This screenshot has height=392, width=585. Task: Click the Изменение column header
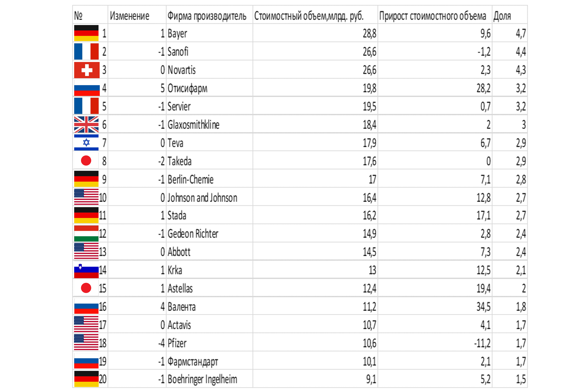click(x=130, y=16)
